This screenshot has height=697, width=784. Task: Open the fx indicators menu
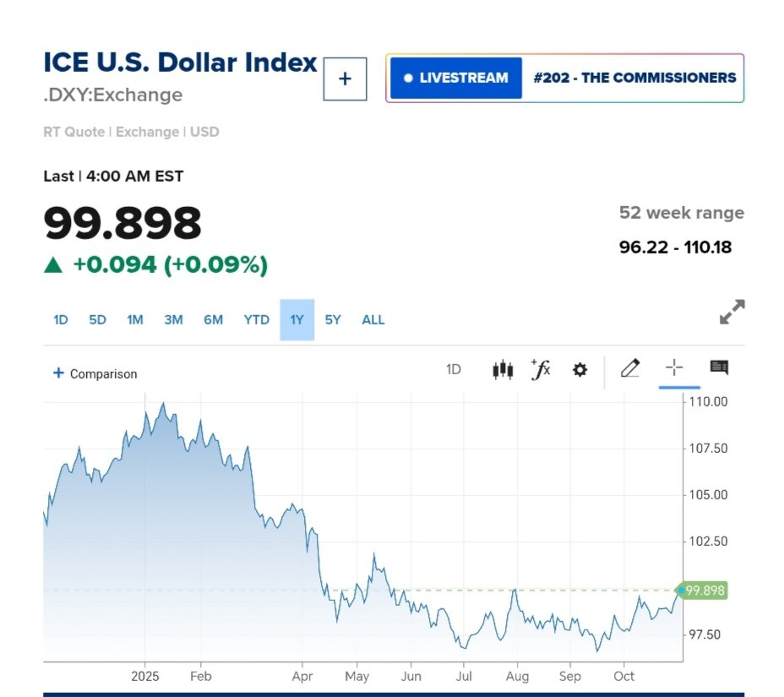pyautogui.click(x=541, y=369)
